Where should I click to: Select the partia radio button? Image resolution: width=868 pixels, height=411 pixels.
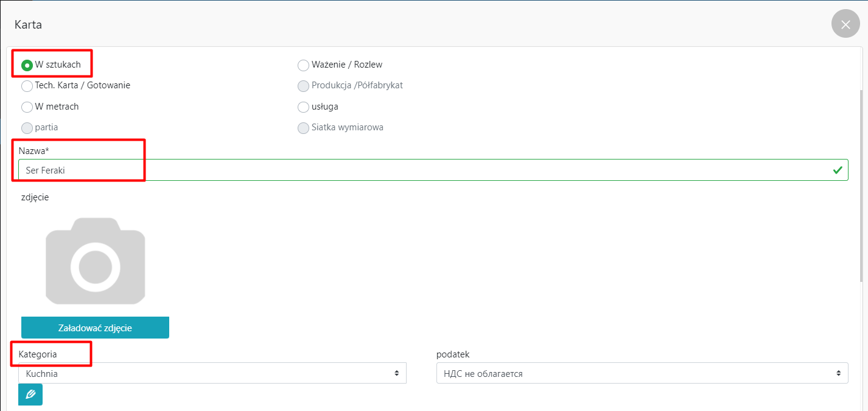click(27, 128)
